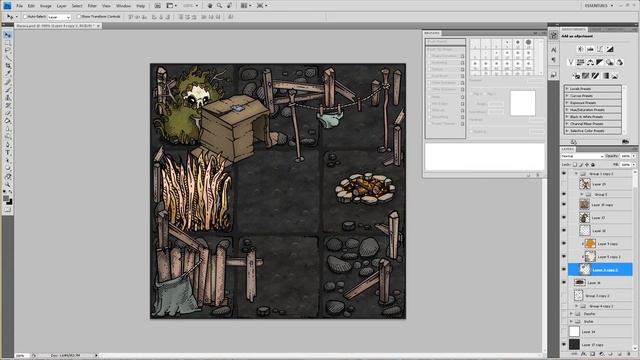Screen dimensions: 640x360
Task: Add a Vibrance adjustment layer
Action: pyautogui.click(x=571, y=62)
